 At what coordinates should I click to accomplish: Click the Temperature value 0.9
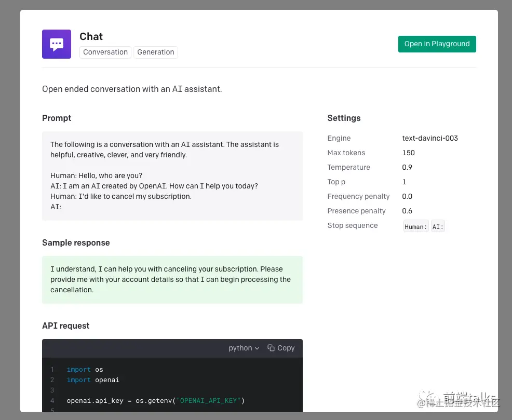coord(407,167)
